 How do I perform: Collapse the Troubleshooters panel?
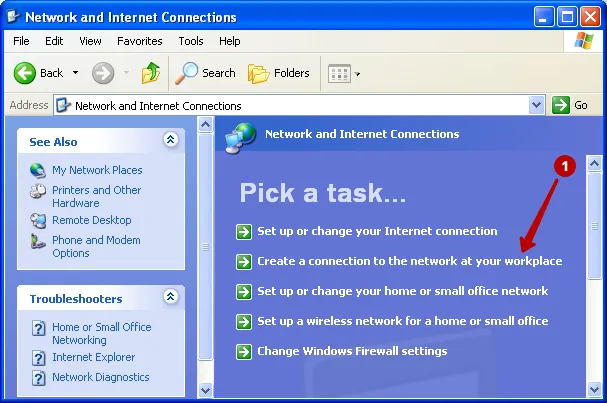coord(171,297)
